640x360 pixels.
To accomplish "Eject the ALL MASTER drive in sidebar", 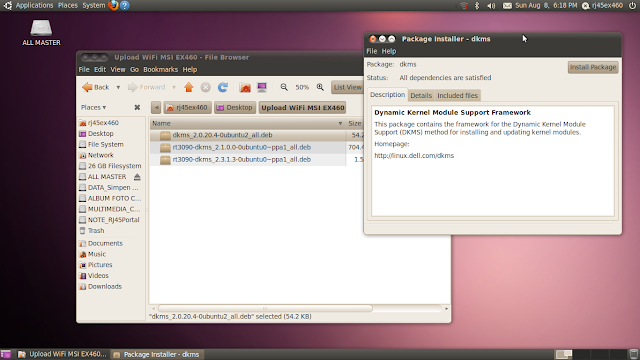I will point(137,177).
